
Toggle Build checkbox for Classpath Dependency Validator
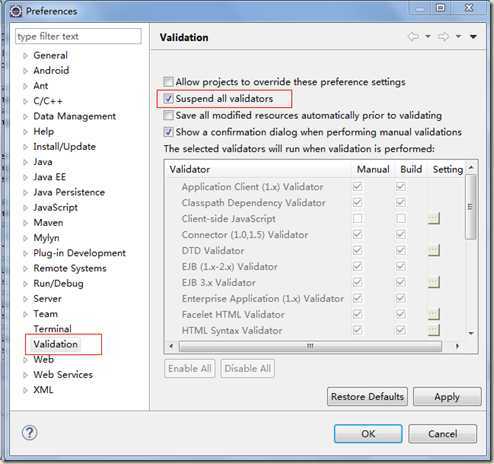click(401, 203)
